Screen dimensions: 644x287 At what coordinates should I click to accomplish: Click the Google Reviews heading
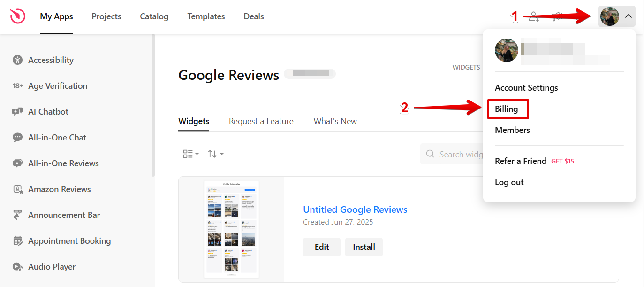(229, 75)
